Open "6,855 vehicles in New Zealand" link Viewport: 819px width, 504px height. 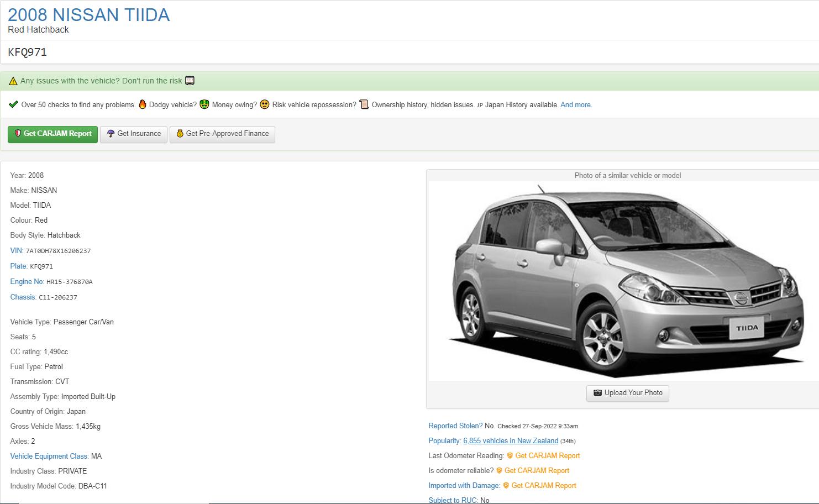tap(511, 441)
